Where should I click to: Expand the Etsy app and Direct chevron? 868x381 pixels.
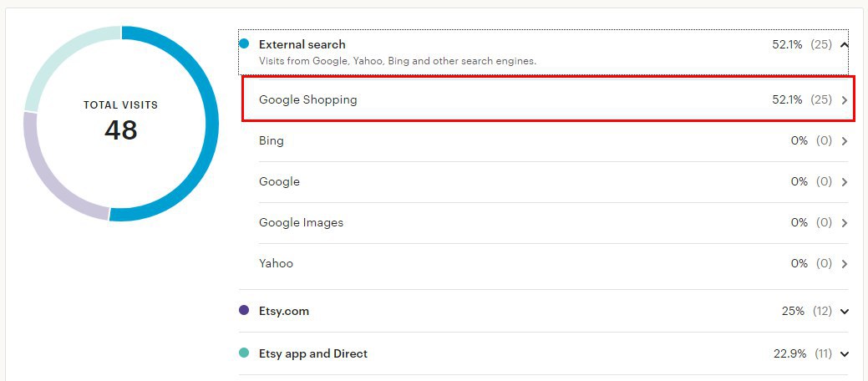(845, 354)
